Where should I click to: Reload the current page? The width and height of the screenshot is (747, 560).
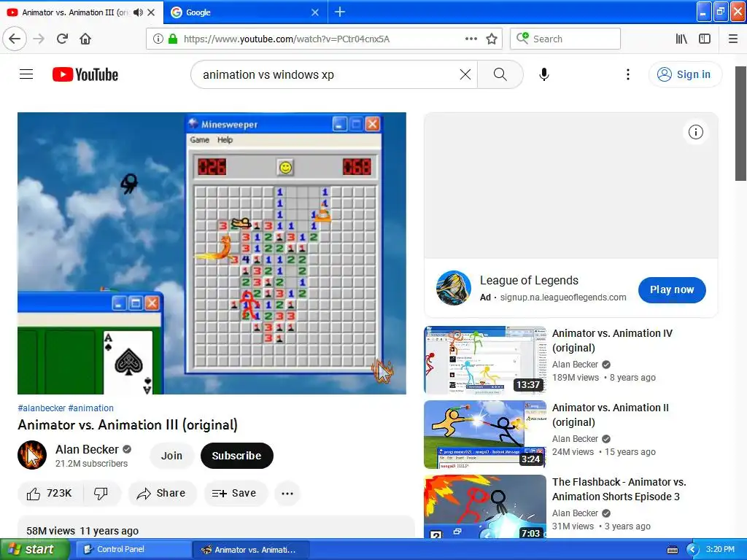pos(62,39)
